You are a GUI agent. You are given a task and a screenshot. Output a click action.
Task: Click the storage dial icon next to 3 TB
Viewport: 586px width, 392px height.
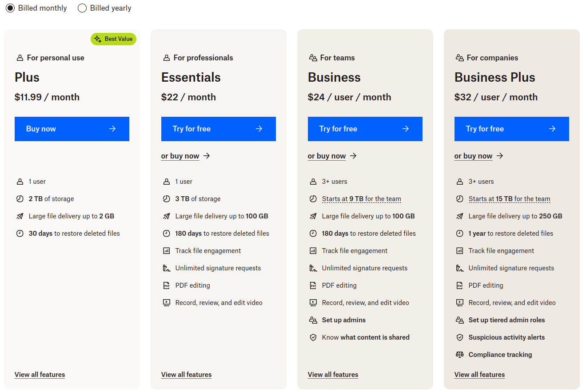coord(166,198)
